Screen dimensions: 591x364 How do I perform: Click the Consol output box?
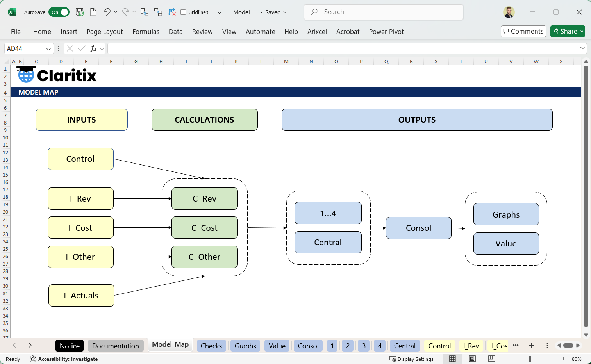point(418,228)
